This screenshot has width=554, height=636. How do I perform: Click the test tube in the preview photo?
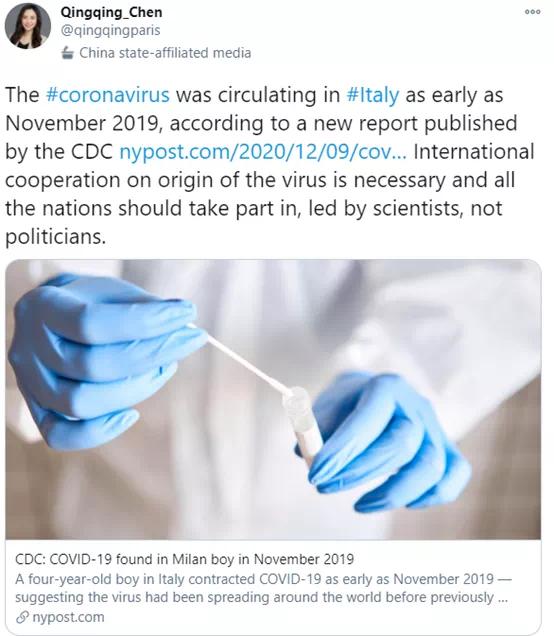(x=302, y=424)
